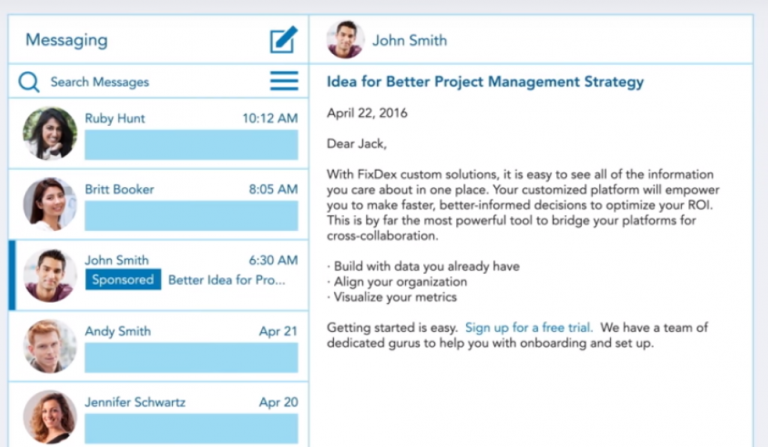Open the Ruby Hunt conversation name
The image size is (768, 447).
(115, 118)
